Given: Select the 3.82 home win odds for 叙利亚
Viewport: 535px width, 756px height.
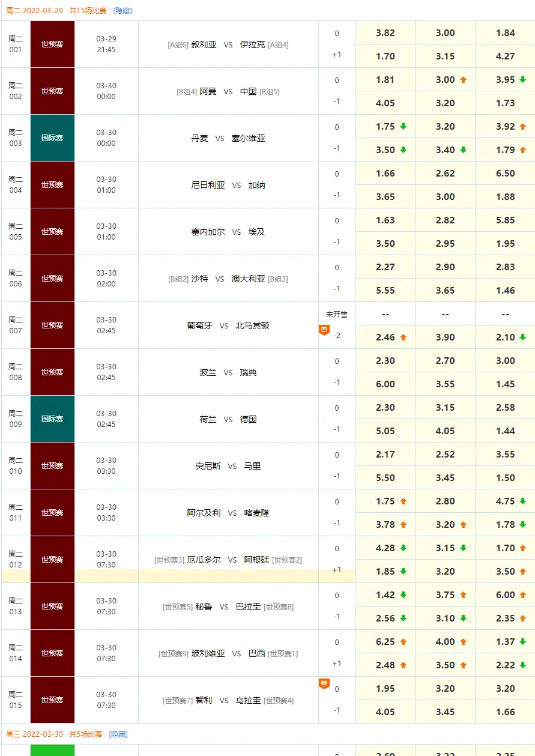Looking at the screenshot, I should [385, 33].
